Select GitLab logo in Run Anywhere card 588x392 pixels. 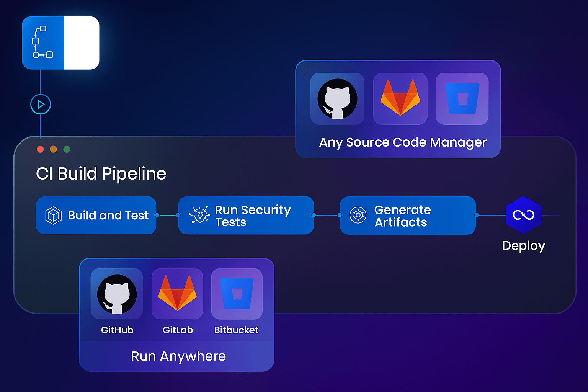click(x=177, y=294)
